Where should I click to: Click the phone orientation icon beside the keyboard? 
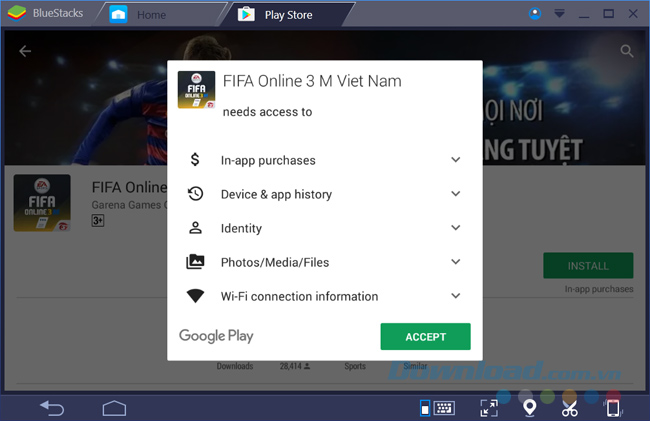425,408
